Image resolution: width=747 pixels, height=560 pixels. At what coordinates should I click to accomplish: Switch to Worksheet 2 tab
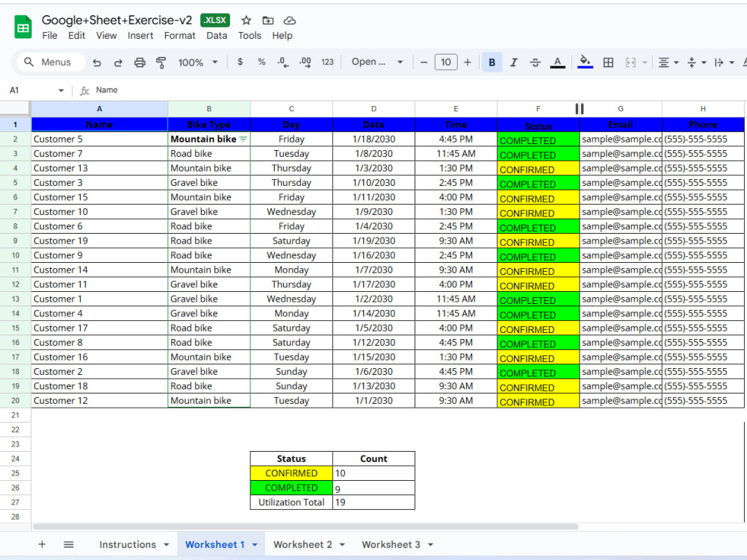coord(303,544)
